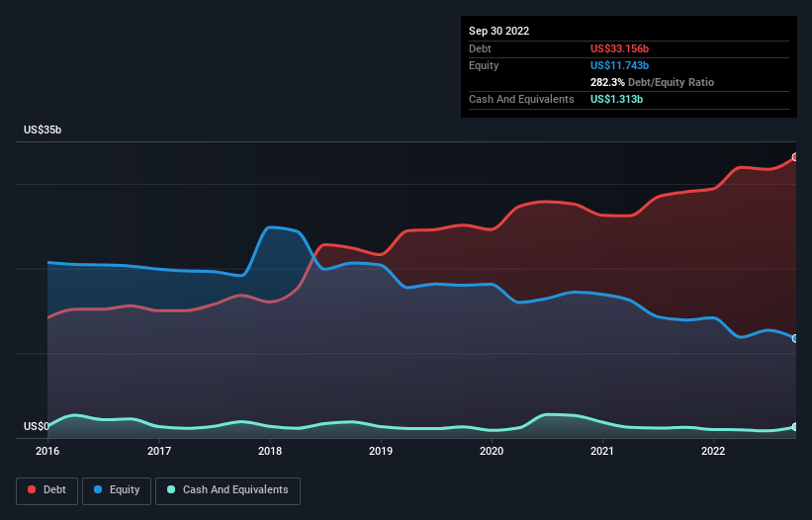Click the red Debt legend dot
Screen dimensions: 812x520
click(32, 489)
